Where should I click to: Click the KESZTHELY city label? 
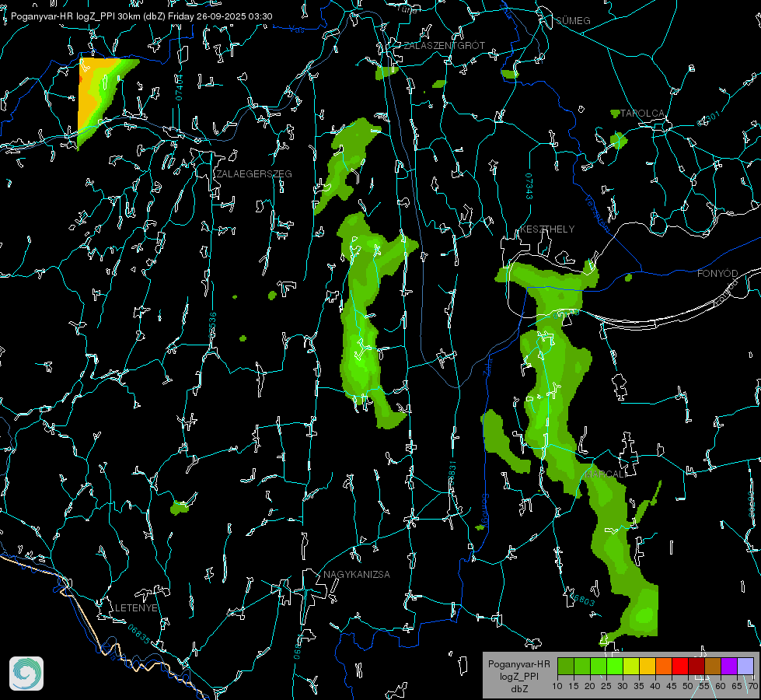547,229
